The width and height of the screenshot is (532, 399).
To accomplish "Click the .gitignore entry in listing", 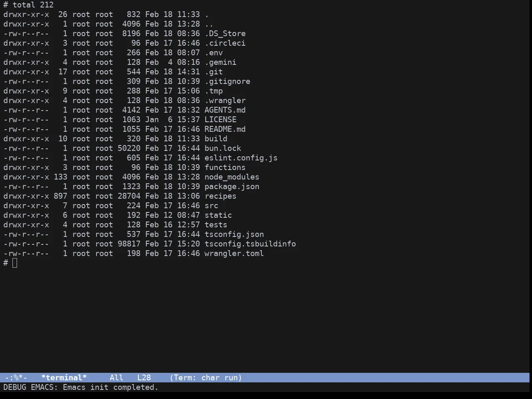I will click(227, 81).
